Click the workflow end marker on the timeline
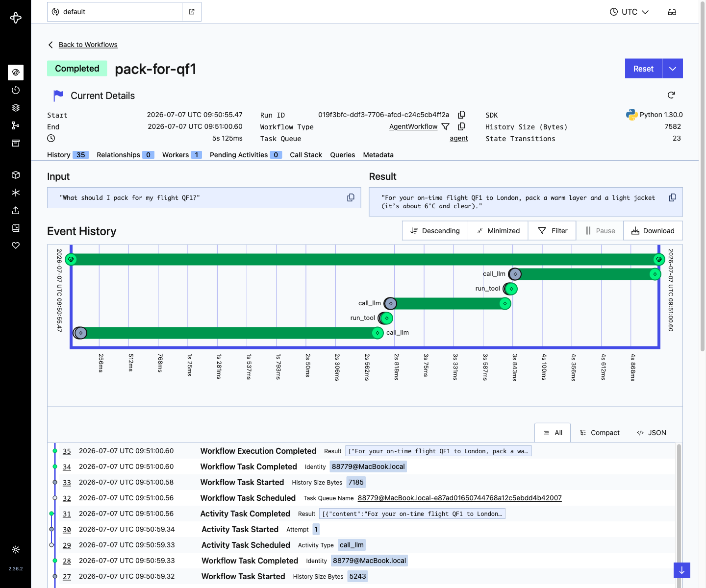 tap(659, 259)
